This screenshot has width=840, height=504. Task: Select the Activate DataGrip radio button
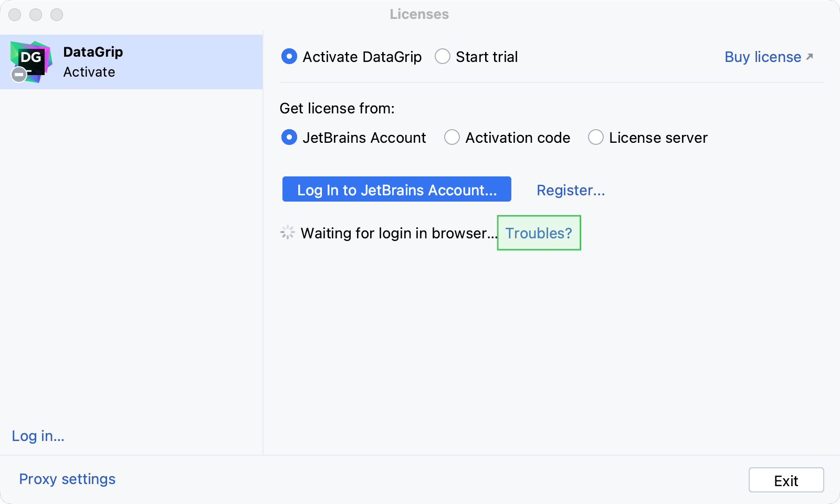click(x=289, y=56)
